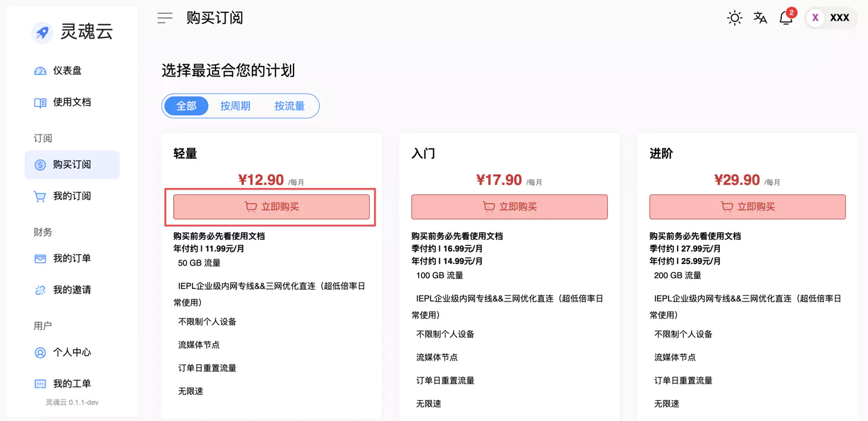This screenshot has width=868, height=421.
Task: Click the ¥17.90 price of 入门
Action: pyautogui.click(x=499, y=180)
